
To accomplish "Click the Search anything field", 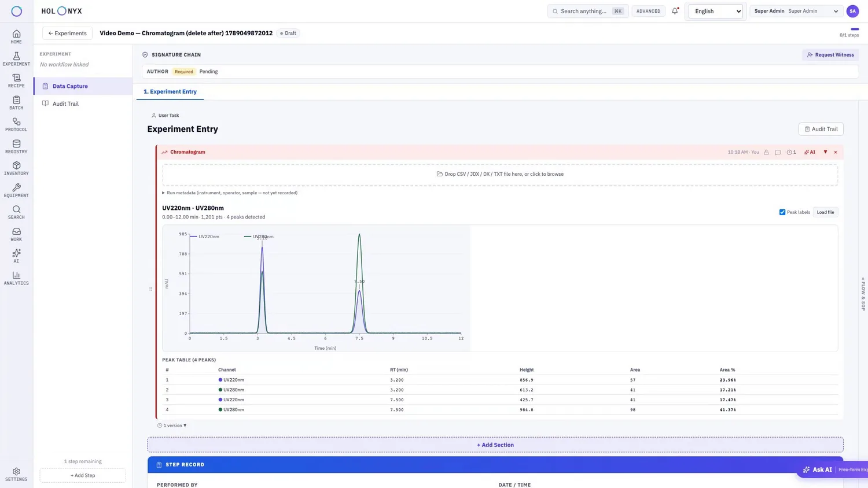I will [588, 11].
